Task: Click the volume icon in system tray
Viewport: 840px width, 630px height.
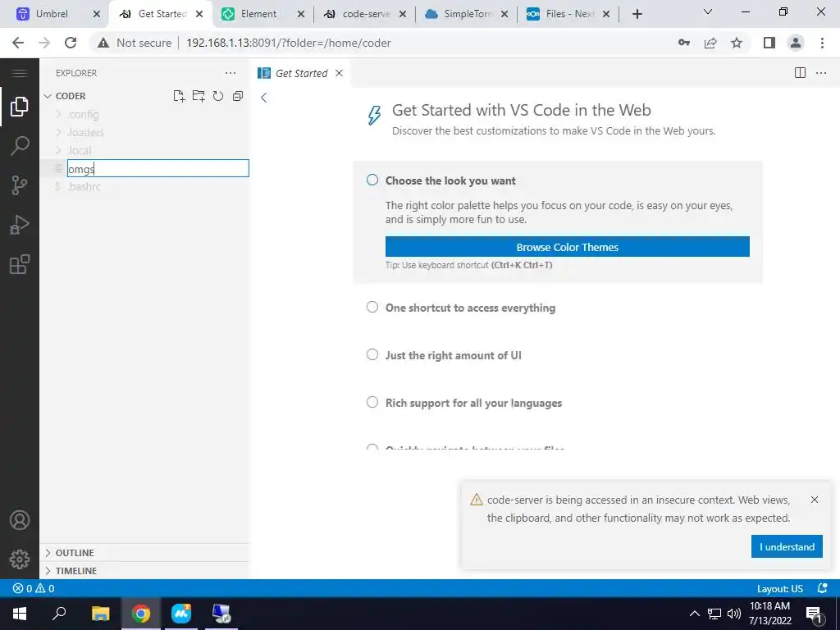Action: [734, 614]
